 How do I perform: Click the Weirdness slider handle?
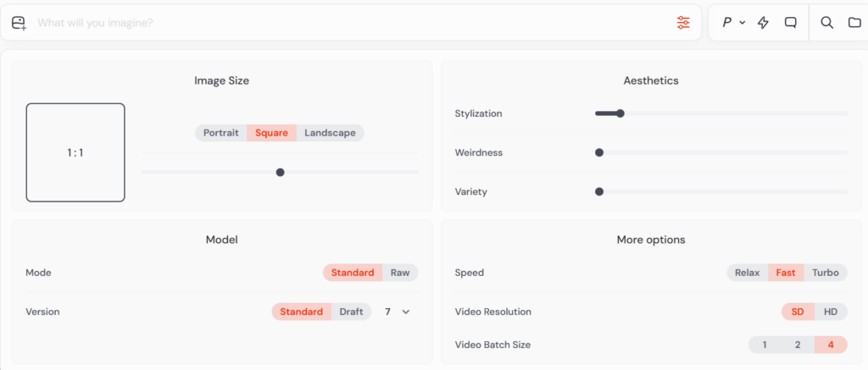599,152
